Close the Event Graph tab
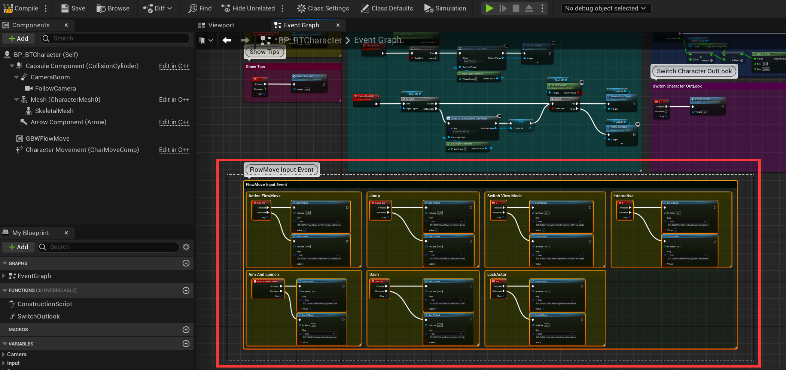The height and width of the screenshot is (370, 786). click(x=338, y=25)
